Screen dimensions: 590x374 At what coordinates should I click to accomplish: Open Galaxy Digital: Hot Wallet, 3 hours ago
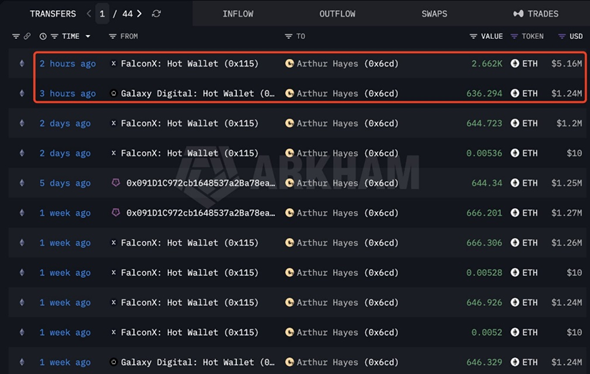[198, 93]
